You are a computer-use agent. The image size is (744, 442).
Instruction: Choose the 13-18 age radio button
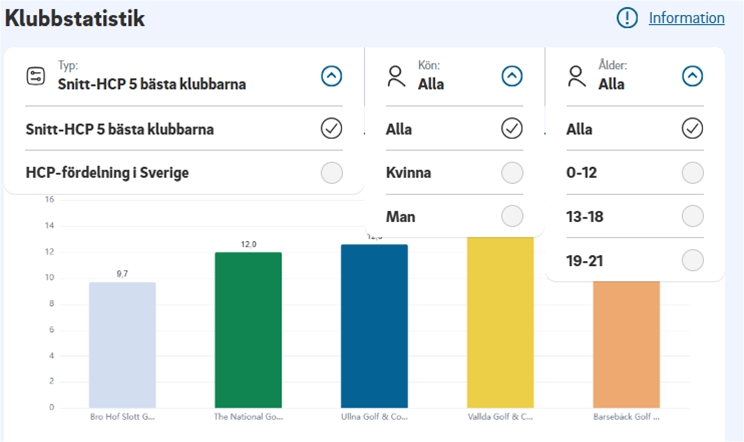click(x=692, y=216)
